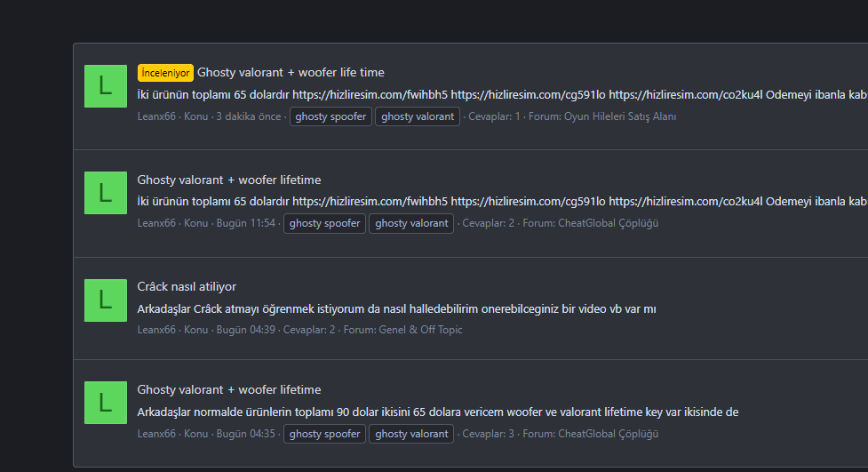Screen dimensions: 868x472
Task: Open 'Ghosty valorant + woofer lifetime' thread from 11:54
Action: pyautogui.click(x=228, y=180)
